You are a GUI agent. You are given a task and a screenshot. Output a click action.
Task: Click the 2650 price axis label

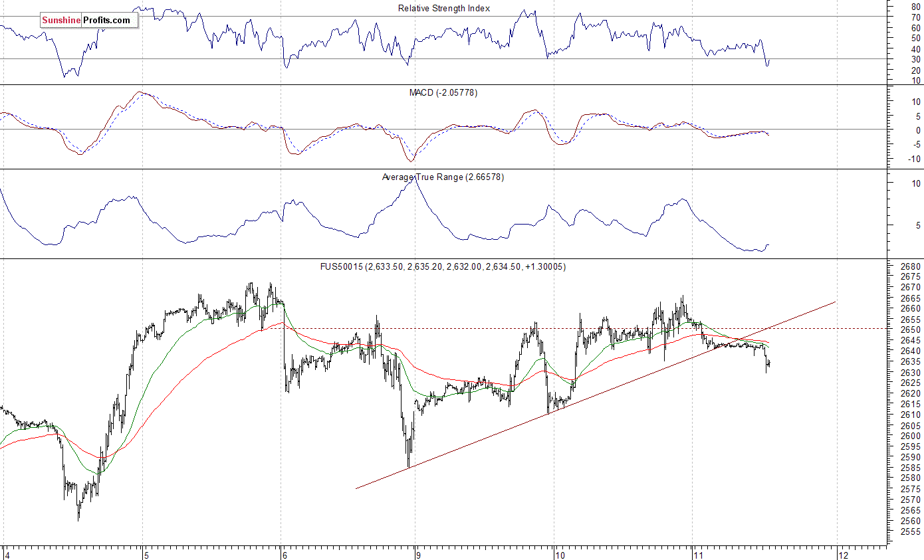coord(912,329)
